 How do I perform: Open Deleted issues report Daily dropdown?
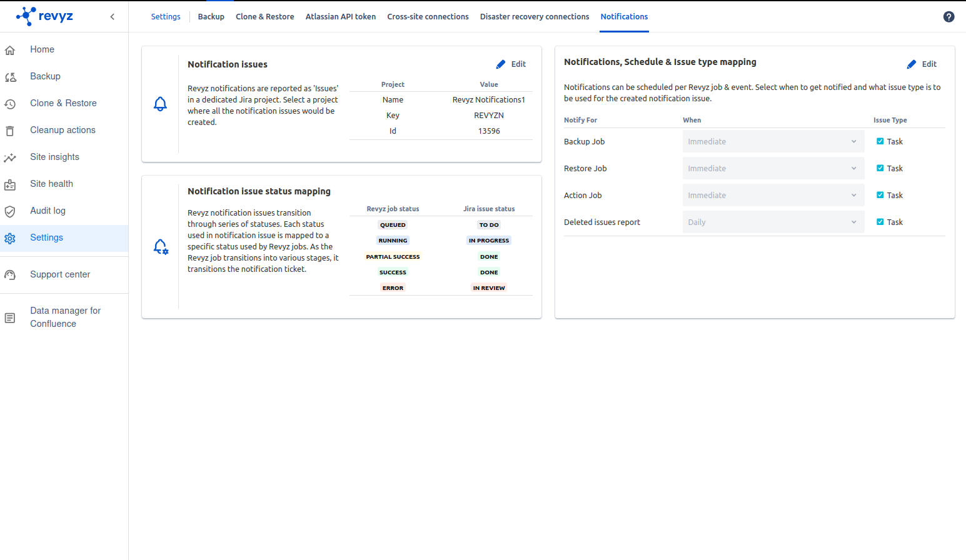(x=773, y=222)
